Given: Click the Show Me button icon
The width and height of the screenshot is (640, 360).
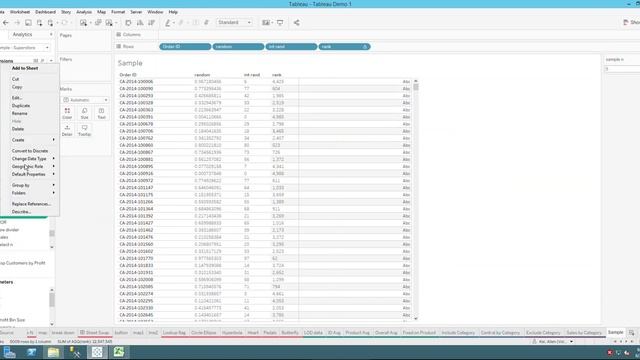Looking at the screenshot, I should [626, 23].
